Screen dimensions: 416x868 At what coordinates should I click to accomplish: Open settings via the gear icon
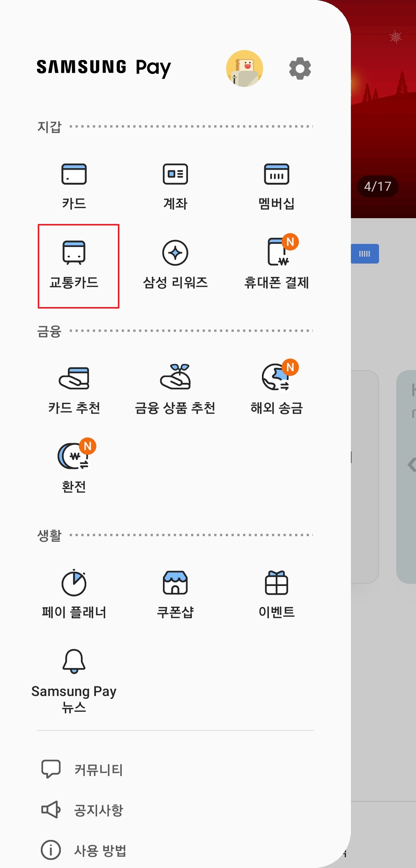[300, 68]
